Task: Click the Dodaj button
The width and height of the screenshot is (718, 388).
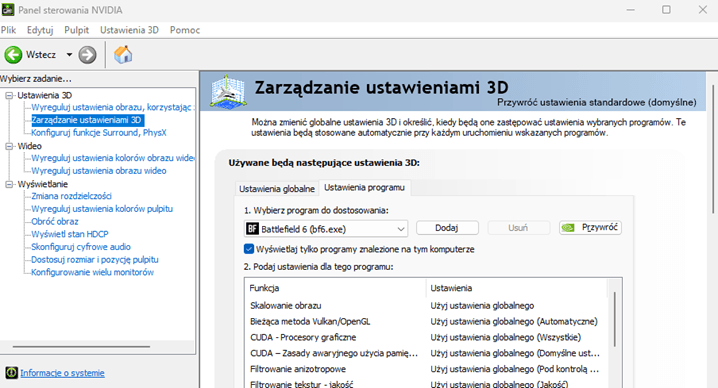Action: point(447,228)
